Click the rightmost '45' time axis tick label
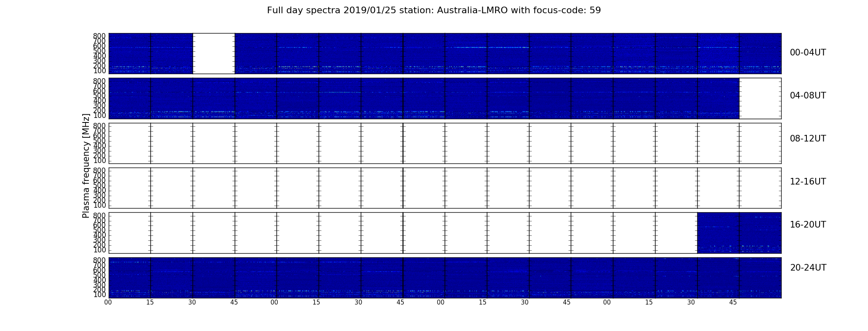The width and height of the screenshot is (868, 331). [733, 302]
